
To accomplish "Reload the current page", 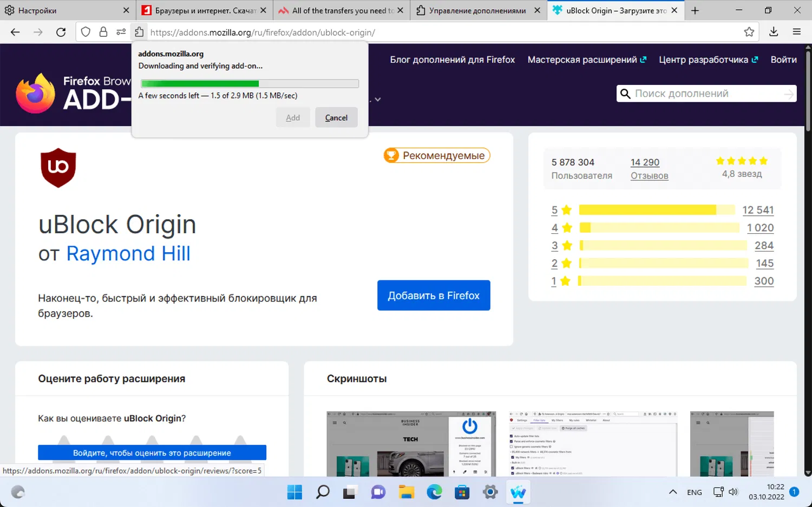I will [61, 32].
